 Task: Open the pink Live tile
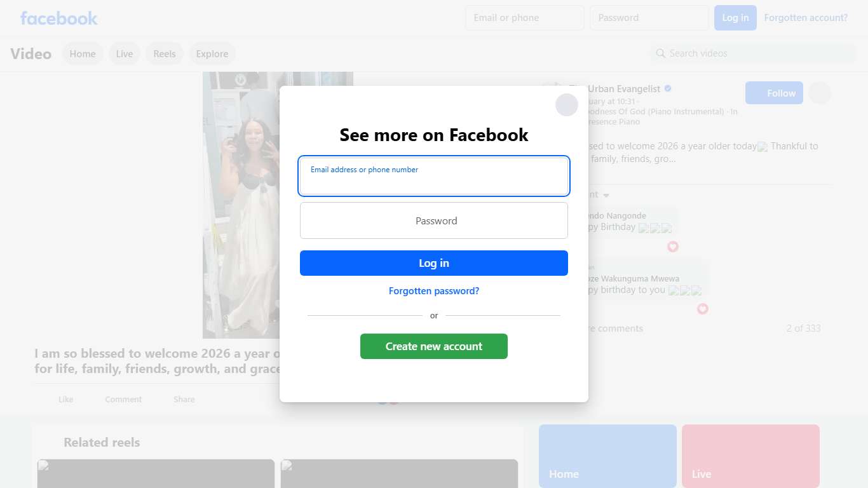tap(750, 456)
